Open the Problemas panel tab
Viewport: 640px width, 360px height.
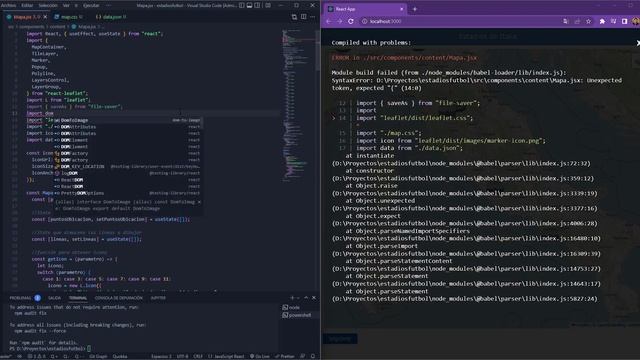pos(20,298)
